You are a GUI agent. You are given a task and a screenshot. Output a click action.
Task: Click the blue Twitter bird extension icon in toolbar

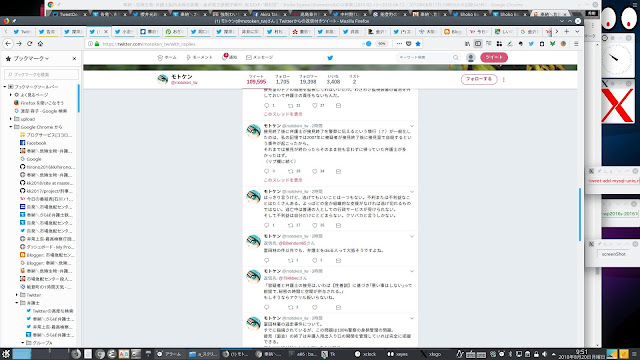click(x=531, y=44)
